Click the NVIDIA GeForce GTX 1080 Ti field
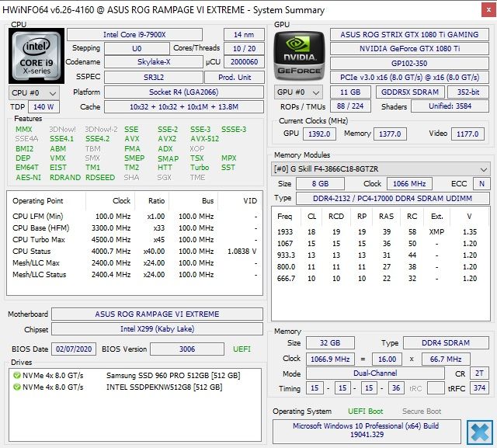497x448 pixels. click(x=409, y=48)
